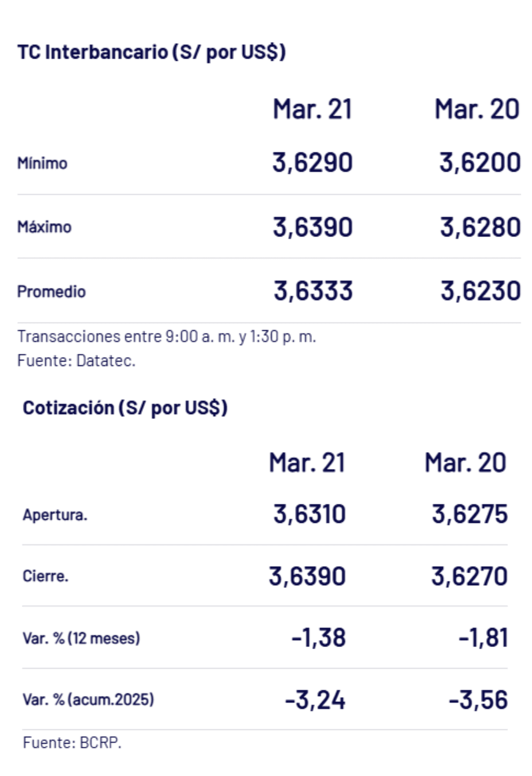This screenshot has height=776, width=532.
Task: Click Mar. 20 header in Interbancario table
Action: [477, 109]
